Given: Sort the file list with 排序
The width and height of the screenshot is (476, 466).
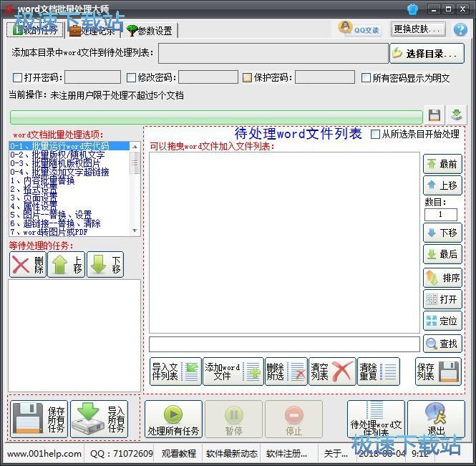Looking at the screenshot, I should point(442,278).
